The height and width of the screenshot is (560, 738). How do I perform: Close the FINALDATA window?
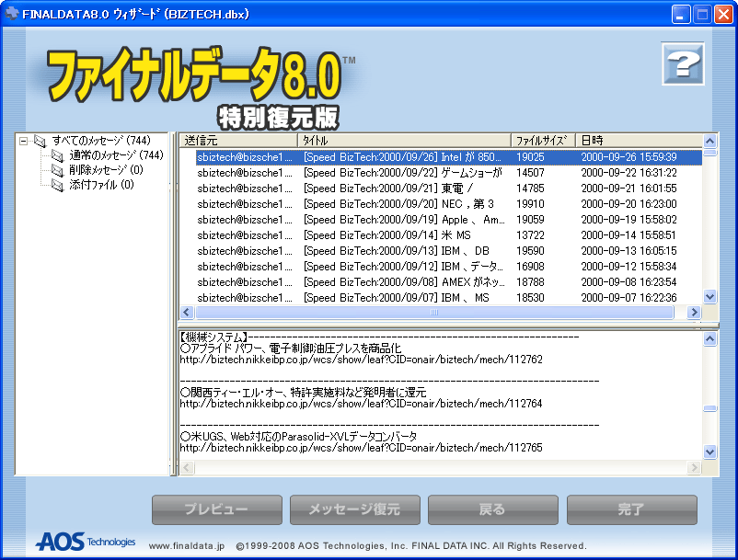point(723,14)
